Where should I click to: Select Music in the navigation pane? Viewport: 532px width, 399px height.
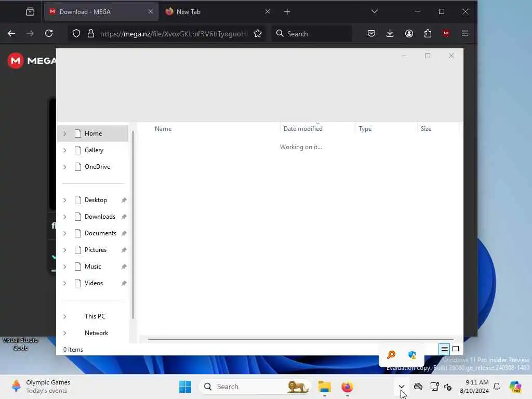tap(92, 267)
